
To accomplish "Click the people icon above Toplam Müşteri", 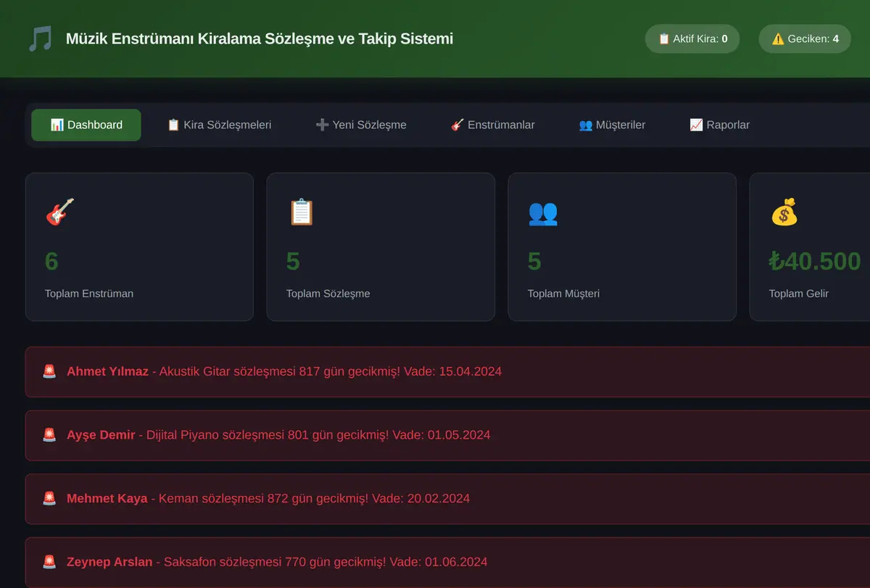I will tap(543, 212).
